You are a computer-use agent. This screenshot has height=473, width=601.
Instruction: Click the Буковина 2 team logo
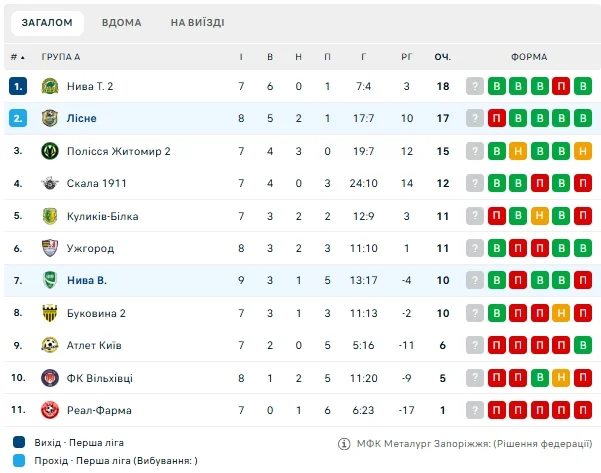(x=50, y=313)
